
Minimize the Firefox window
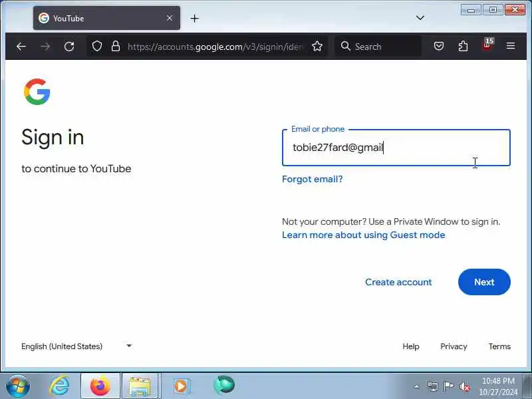[x=471, y=10]
